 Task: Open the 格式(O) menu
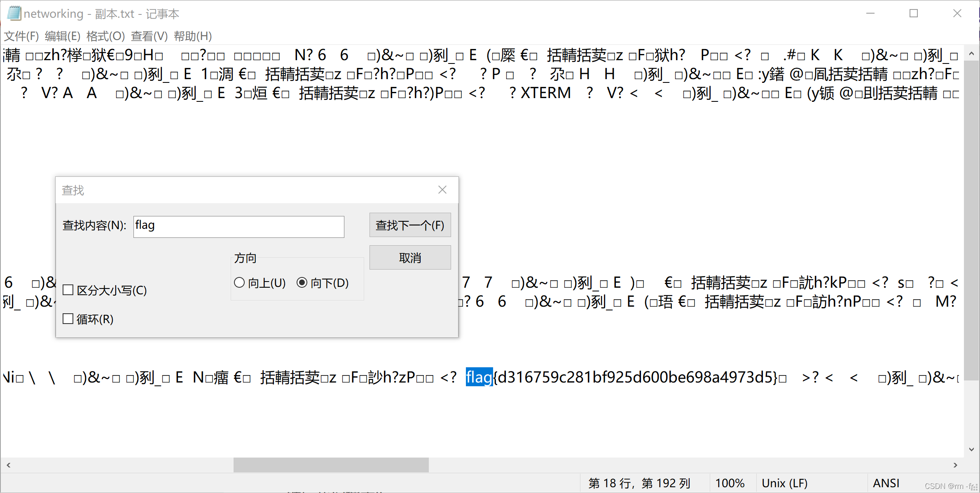(106, 36)
